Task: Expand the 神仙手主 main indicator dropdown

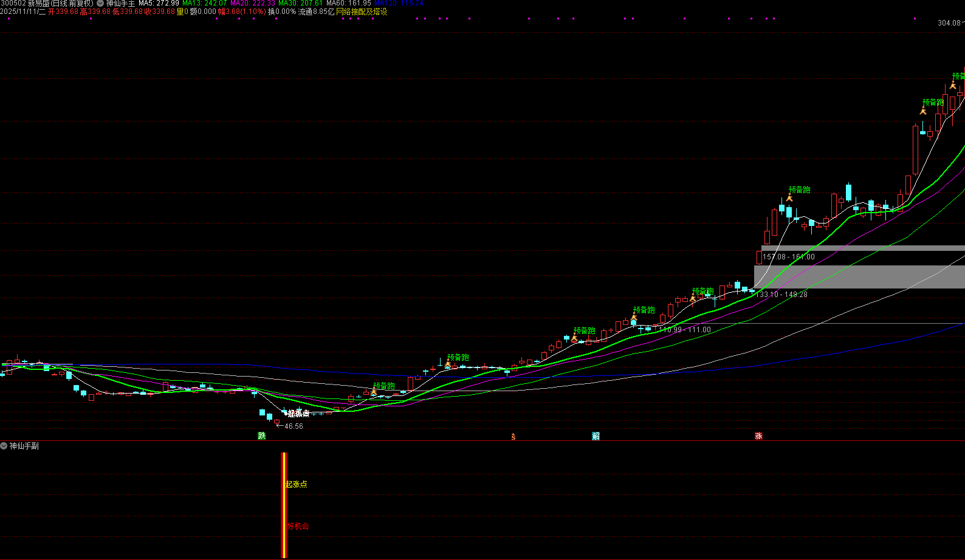Action: (x=100, y=4)
